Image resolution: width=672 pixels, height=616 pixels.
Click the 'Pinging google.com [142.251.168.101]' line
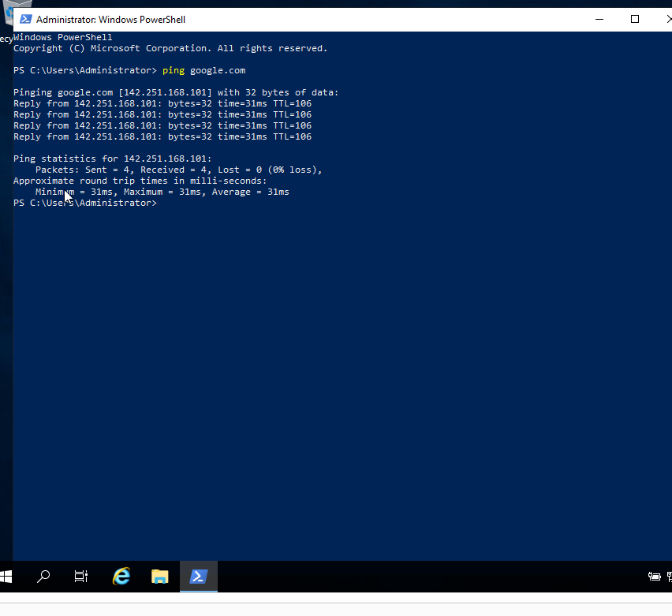(176, 92)
